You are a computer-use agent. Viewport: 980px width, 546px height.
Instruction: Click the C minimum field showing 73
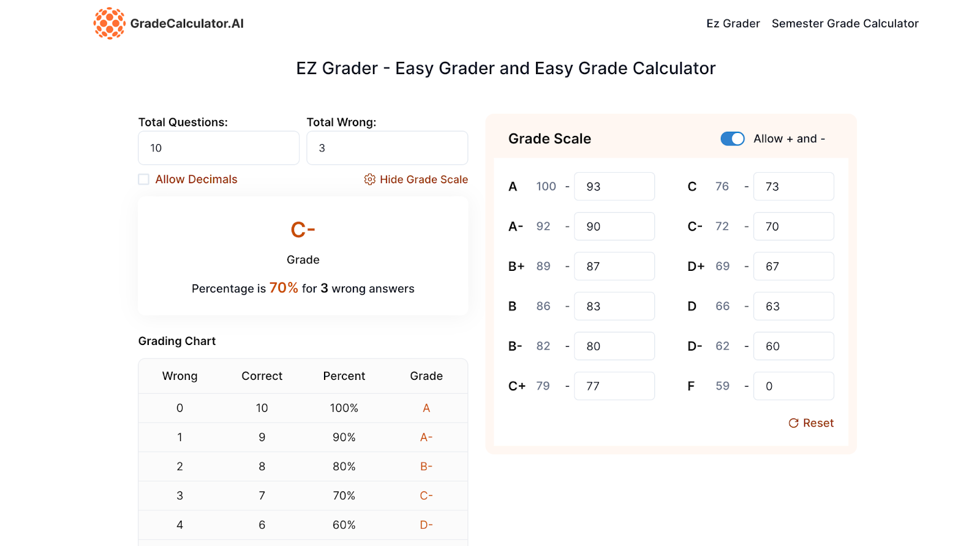tap(794, 186)
